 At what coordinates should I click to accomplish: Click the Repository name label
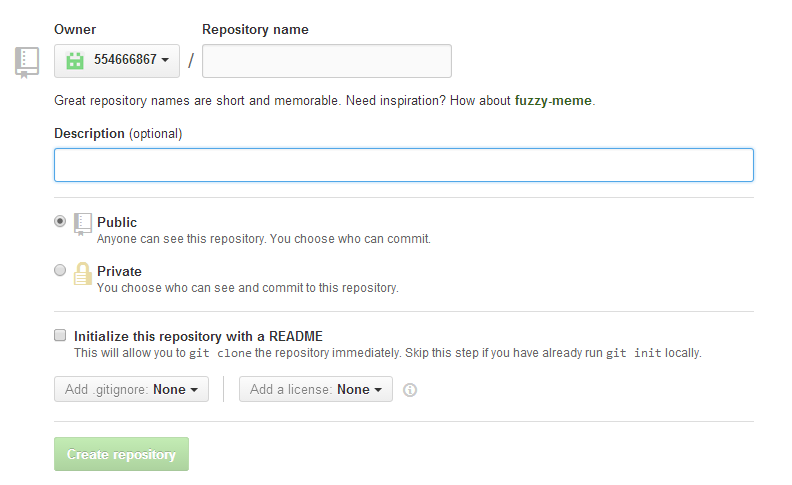point(255,30)
